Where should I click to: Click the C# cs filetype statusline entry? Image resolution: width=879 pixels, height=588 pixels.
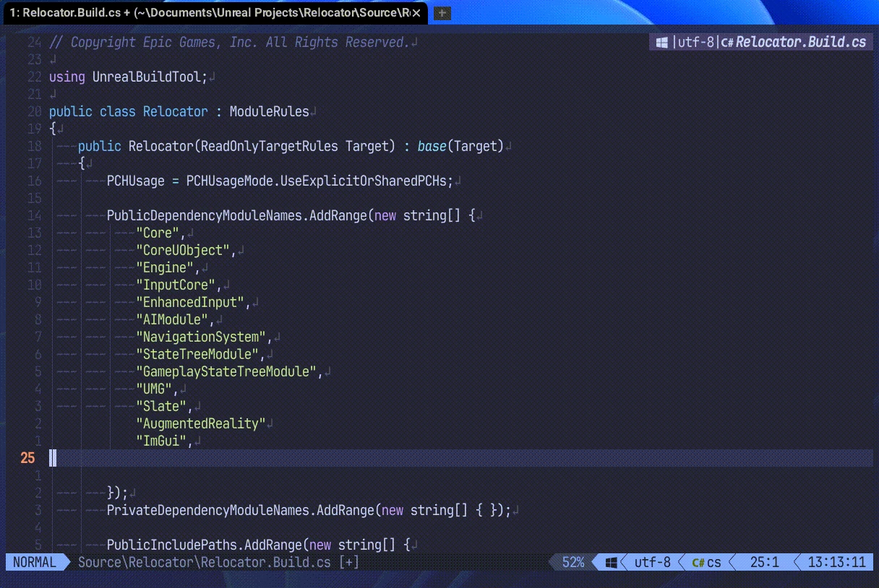pyautogui.click(x=706, y=562)
